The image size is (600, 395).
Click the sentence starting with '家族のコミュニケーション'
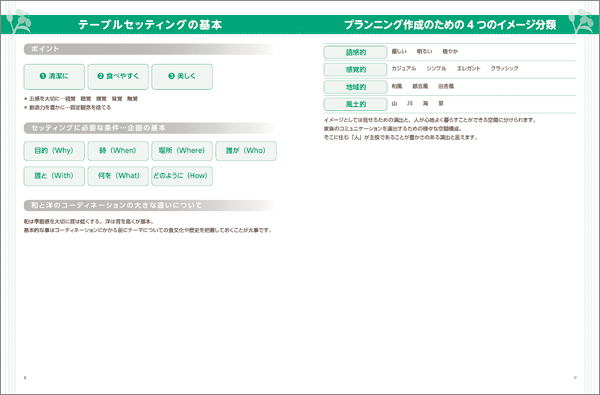click(x=393, y=129)
